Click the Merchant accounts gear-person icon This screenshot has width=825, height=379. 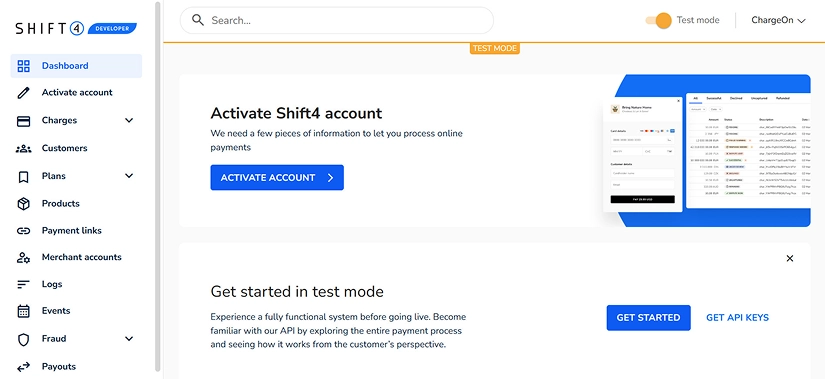pyautogui.click(x=24, y=257)
